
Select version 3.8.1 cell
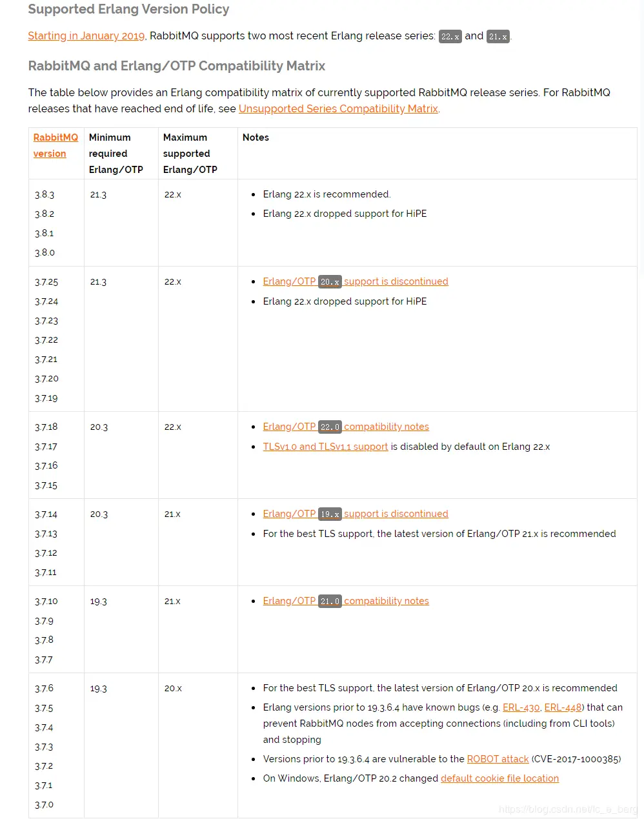pyautogui.click(x=45, y=233)
